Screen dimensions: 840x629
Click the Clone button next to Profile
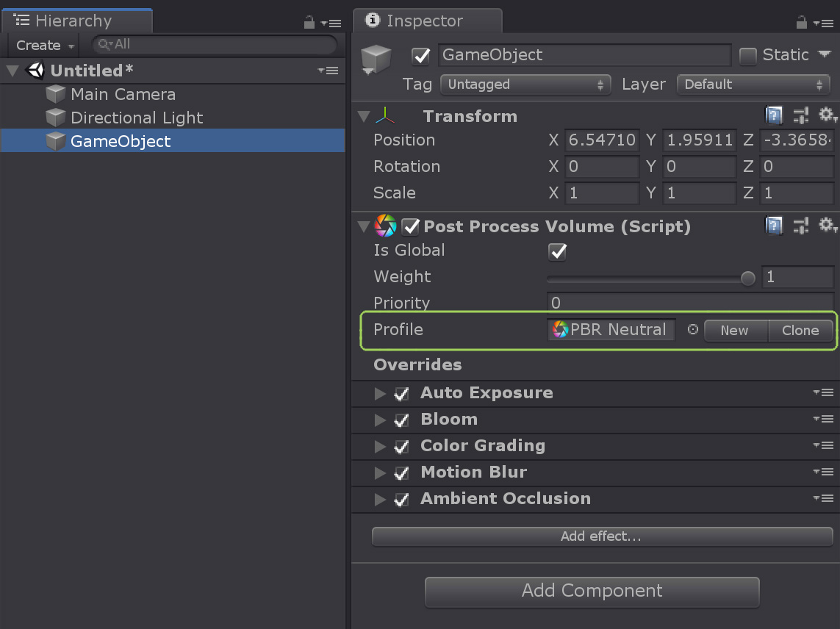[800, 330]
